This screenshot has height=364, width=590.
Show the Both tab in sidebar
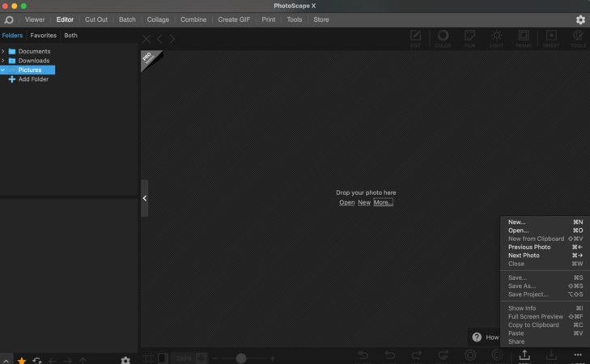70,36
